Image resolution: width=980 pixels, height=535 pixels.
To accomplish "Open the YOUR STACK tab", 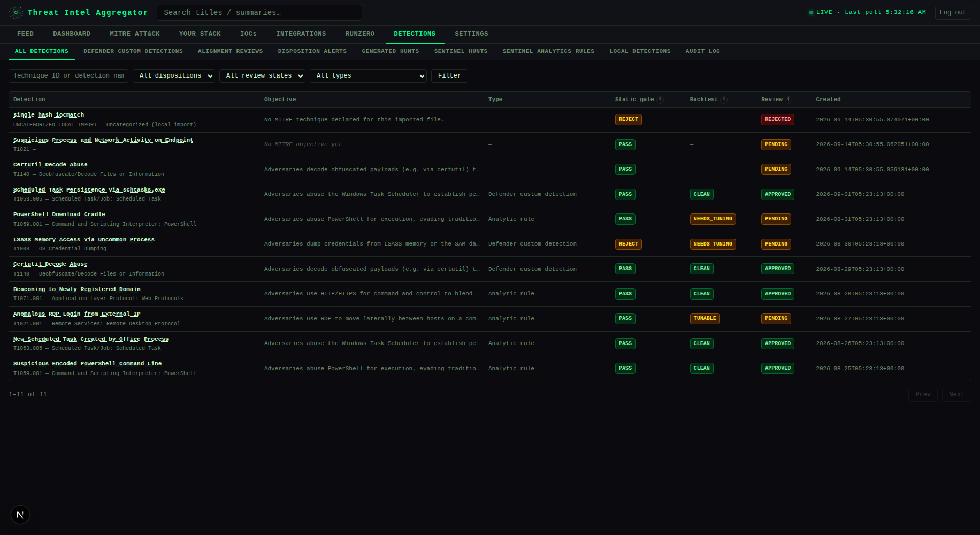I will coord(200,34).
